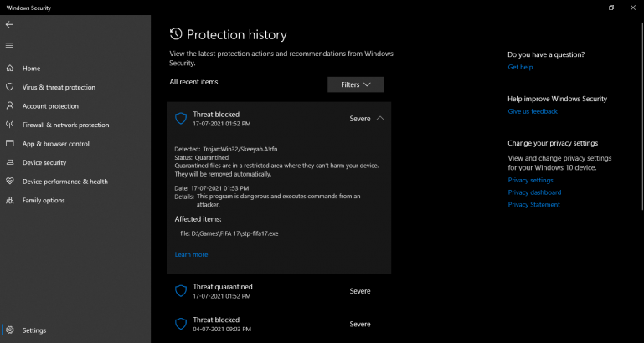Image resolution: width=644 pixels, height=343 pixels.
Task: Click the App & browser control icon
Action: click(x=10, y=144)
